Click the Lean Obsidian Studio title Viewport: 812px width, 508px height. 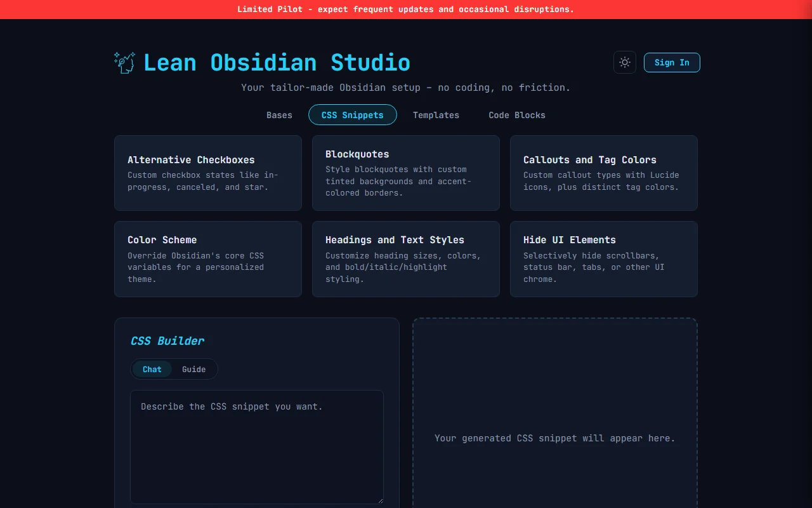tap(277, 62)
